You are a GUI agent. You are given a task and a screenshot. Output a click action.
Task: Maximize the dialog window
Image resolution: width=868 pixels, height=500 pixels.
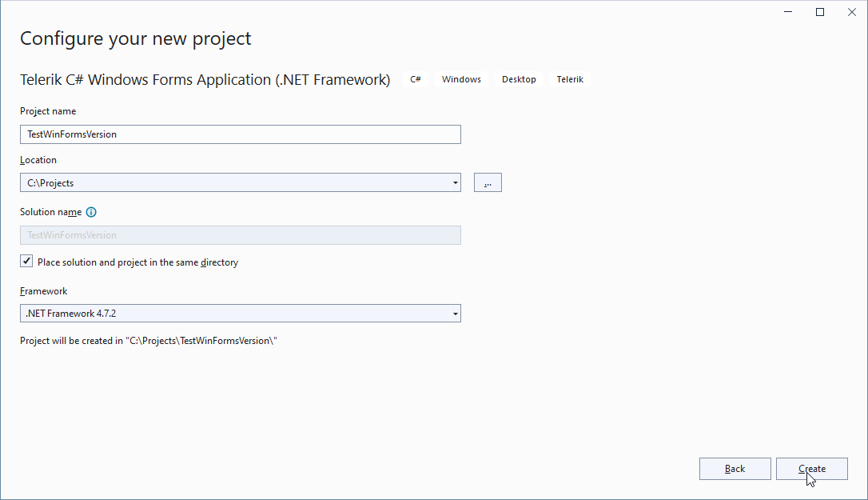click(820, 12)
